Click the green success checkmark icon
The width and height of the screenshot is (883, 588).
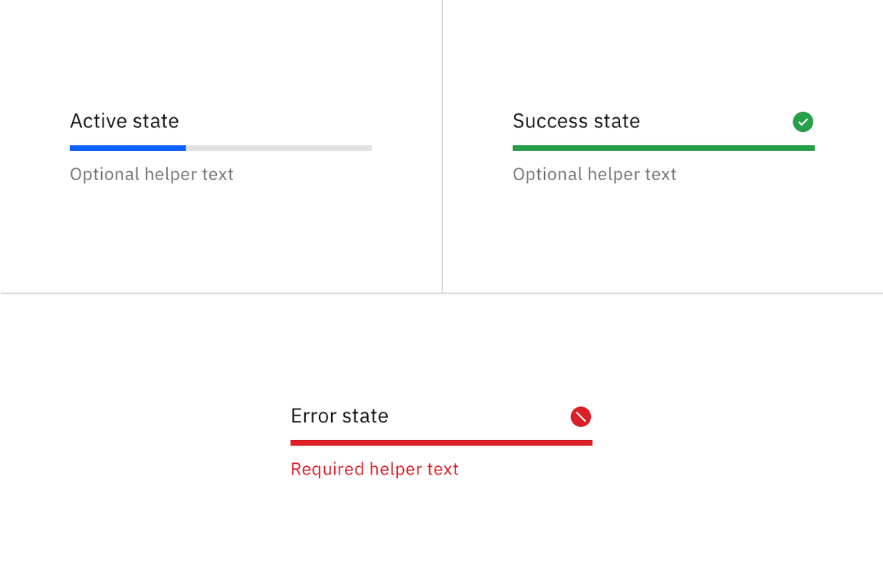[x=803, y=122]
